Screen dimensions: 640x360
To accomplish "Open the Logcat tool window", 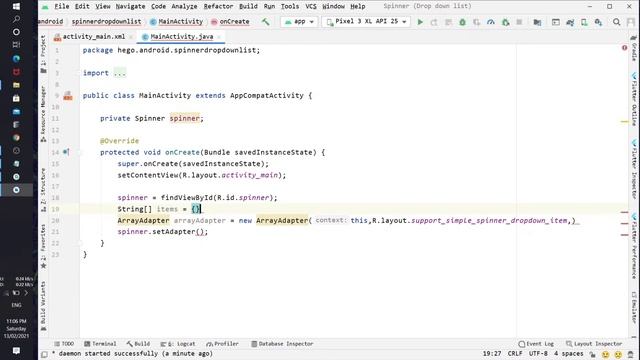I will click(178, 344).
